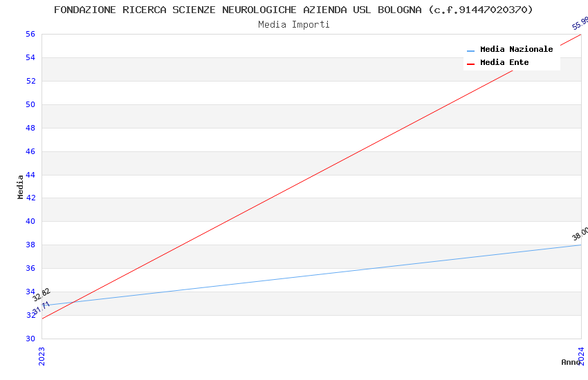The height and width of the screenshot is (380, 588).
Task: Click the Media y-axis title
Action: coord(20,187)
